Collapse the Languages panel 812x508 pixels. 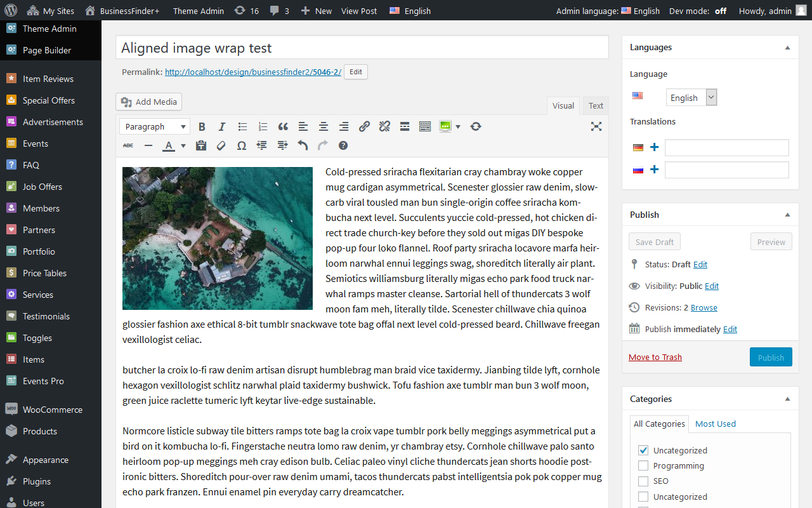click(x=787, y=47)
